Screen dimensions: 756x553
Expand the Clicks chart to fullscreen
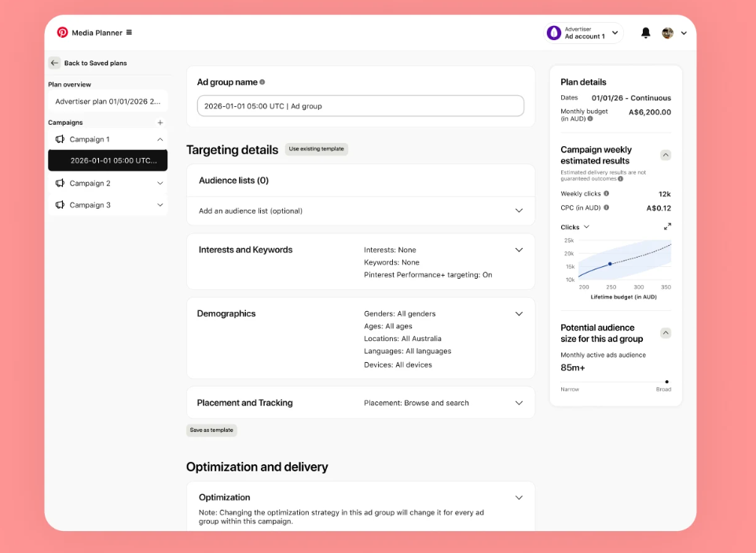tap(667, 226)
